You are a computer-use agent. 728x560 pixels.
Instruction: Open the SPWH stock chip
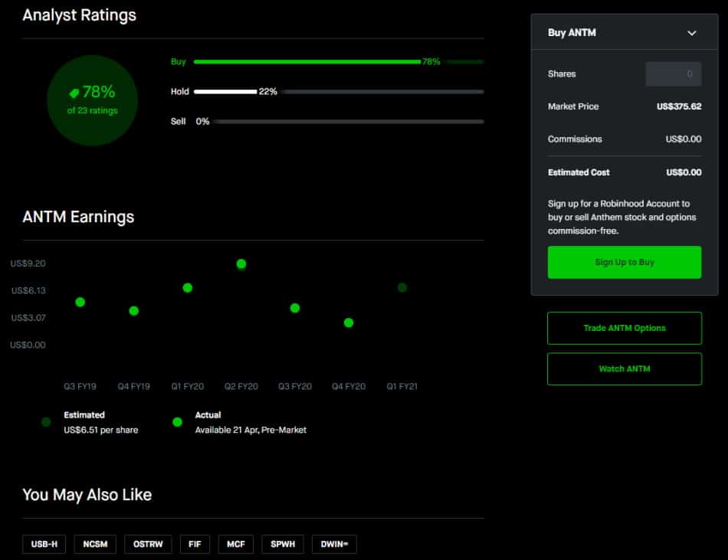click(283, 544)
